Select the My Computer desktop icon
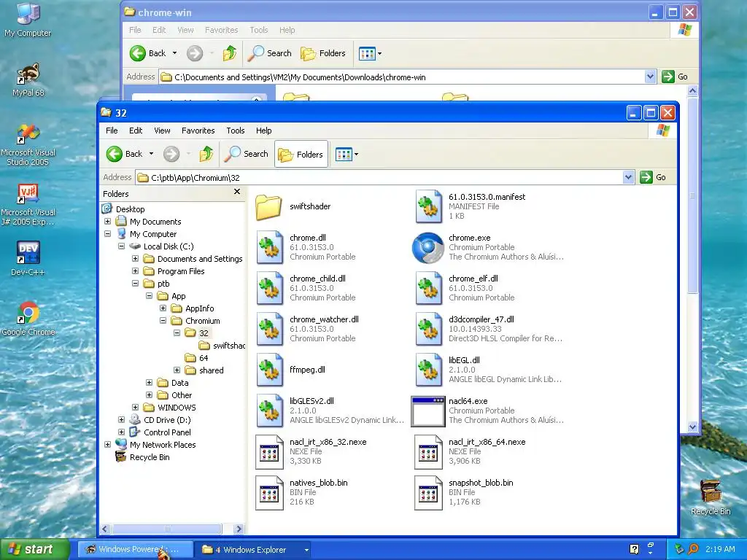747x560 pixels. click(28, 20)
